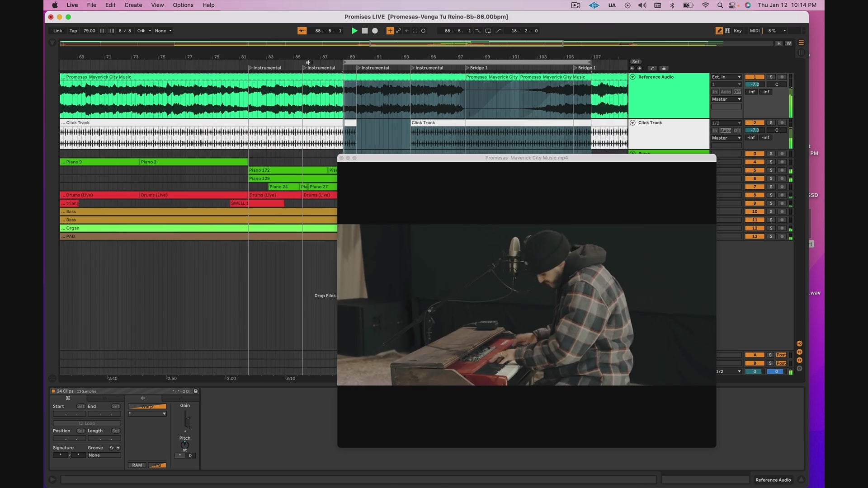Viewport: 868px width, 488px height.
Task: Adjust the clip Gain slider
Action: 186,420
